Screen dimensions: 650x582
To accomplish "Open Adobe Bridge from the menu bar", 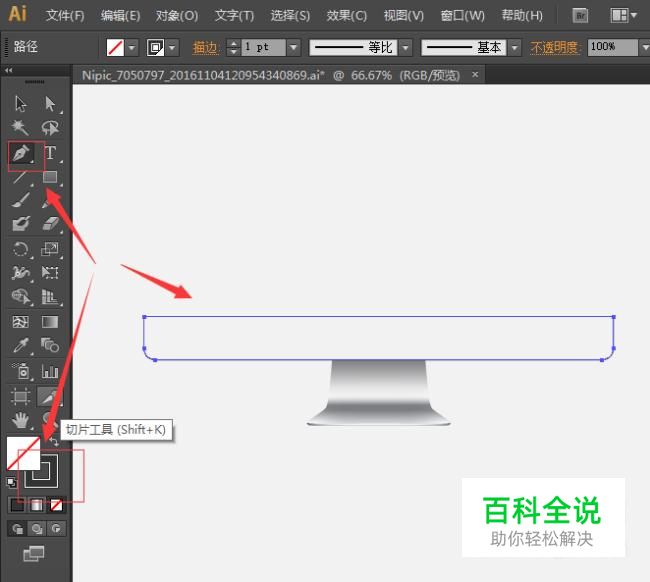I will (580, 16).
